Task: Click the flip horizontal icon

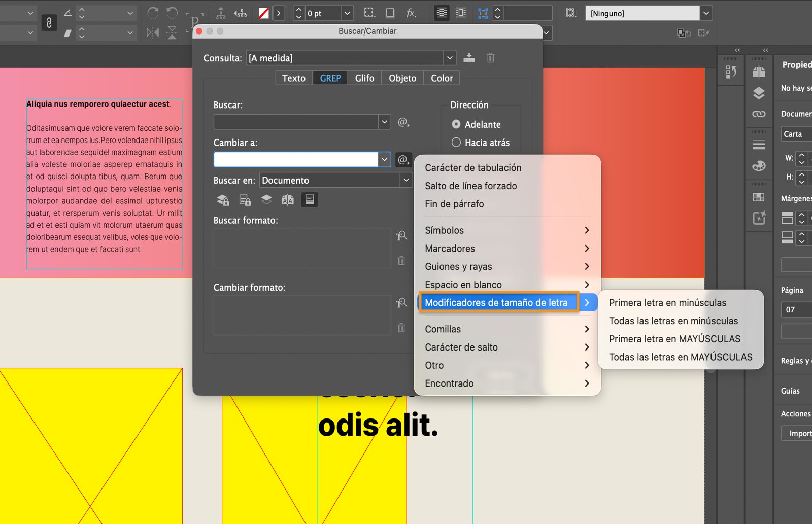Action: [152, 32]
